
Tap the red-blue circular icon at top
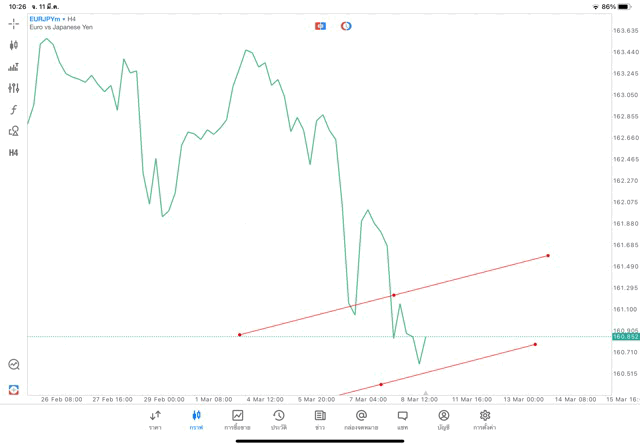coord(346,26)
